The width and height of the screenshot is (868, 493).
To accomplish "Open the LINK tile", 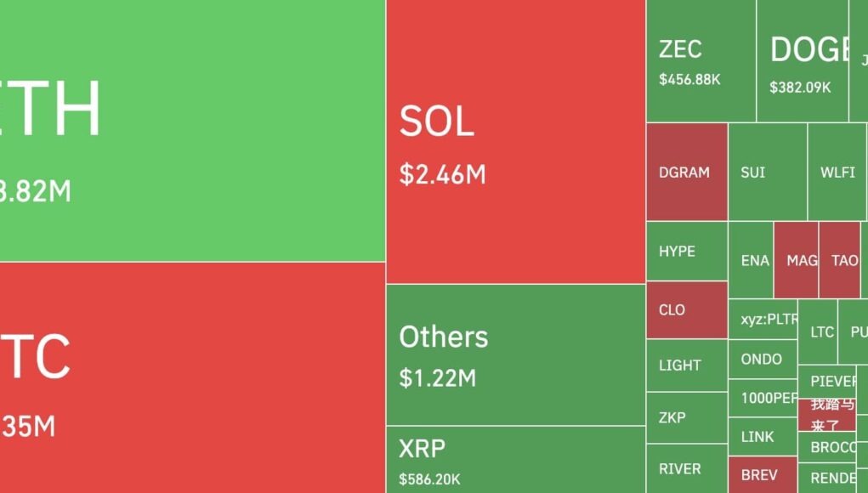I will (762, 437).
